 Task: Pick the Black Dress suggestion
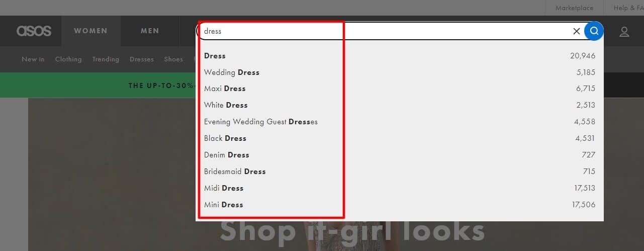tap(400, 138)
